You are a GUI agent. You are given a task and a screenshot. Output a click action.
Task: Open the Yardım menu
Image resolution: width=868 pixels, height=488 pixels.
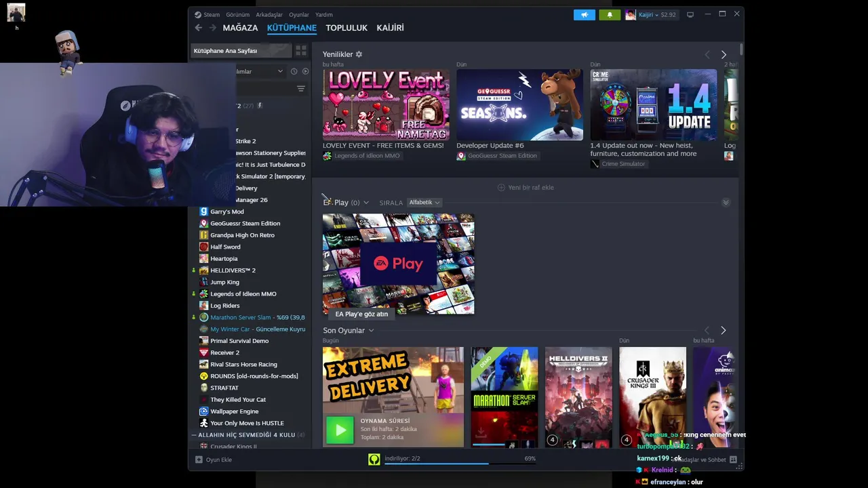pyautogui.click(x=324, y=15)
